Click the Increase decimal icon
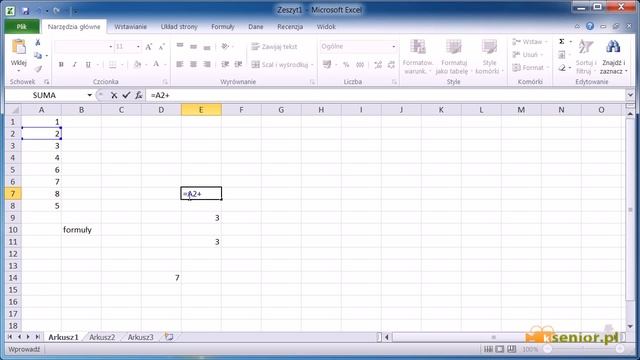 378,64
